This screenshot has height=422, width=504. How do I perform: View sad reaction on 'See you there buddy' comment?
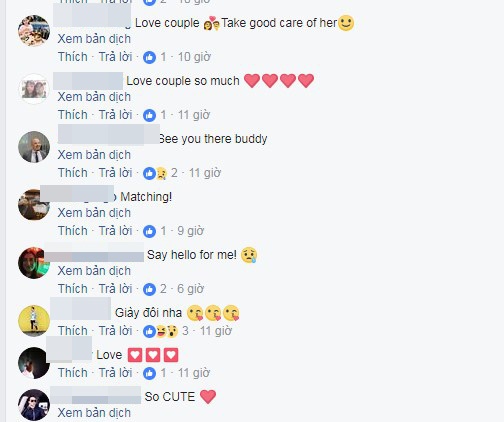161,173
